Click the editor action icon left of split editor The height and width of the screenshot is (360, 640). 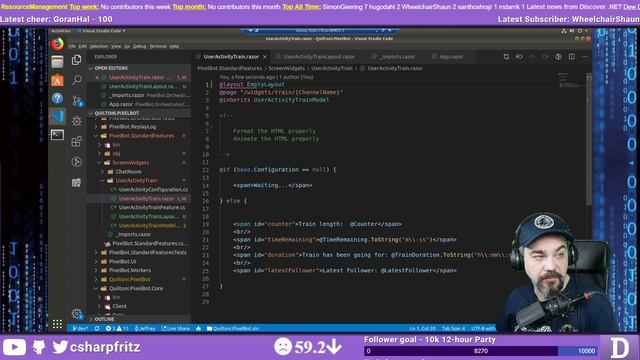pyautogui.click(x=558, y=57)
